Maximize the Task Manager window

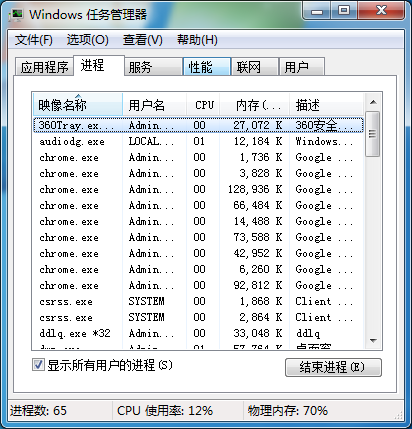pyautogui.click(x=344, y=11)
